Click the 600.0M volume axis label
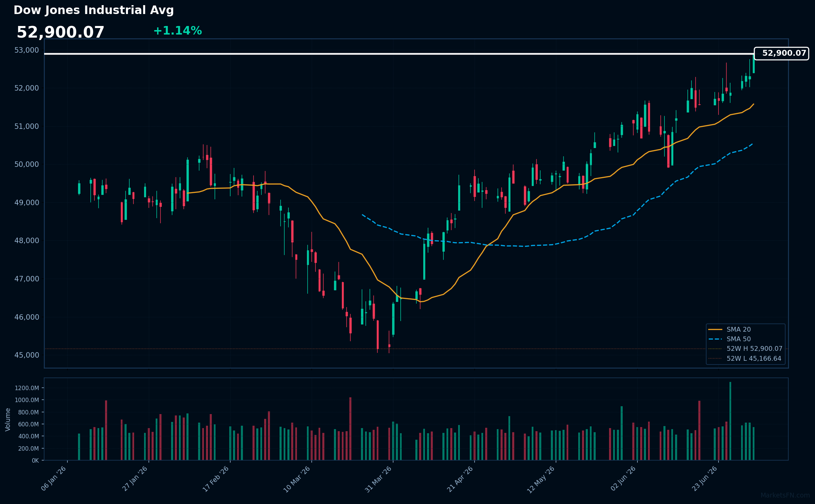The height and width of the screenshot is (504, 815). coord(28,424)
